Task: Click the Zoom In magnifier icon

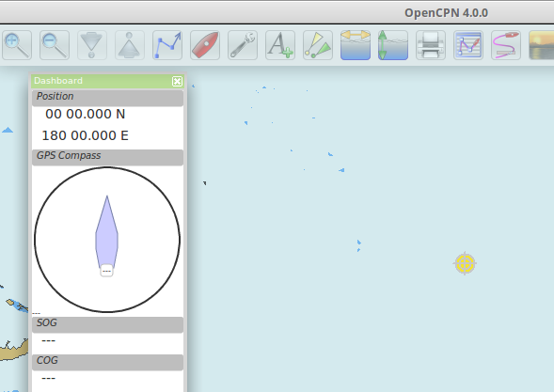Action: 17,45
